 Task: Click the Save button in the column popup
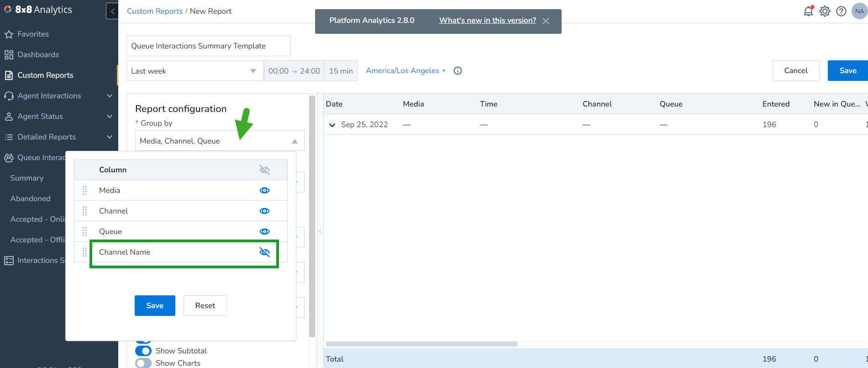point(155,305)
